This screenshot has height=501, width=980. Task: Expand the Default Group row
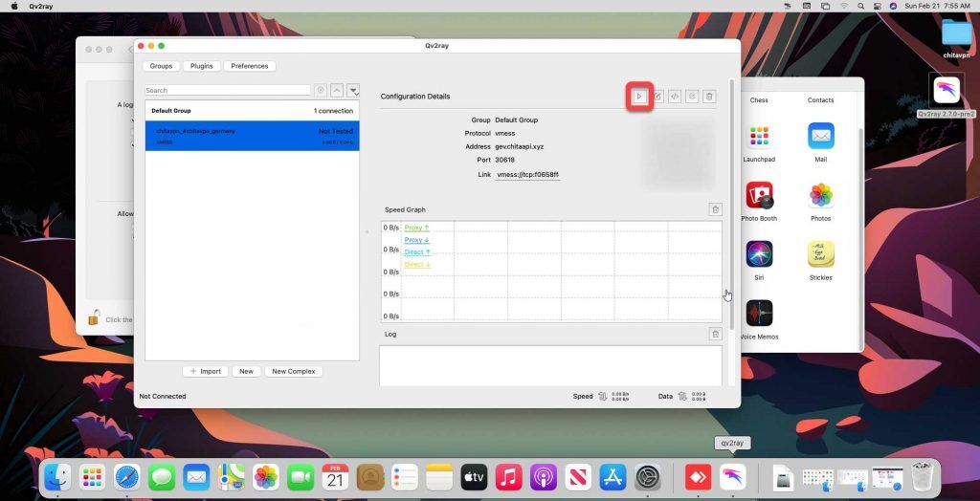(x=252, y=111)
